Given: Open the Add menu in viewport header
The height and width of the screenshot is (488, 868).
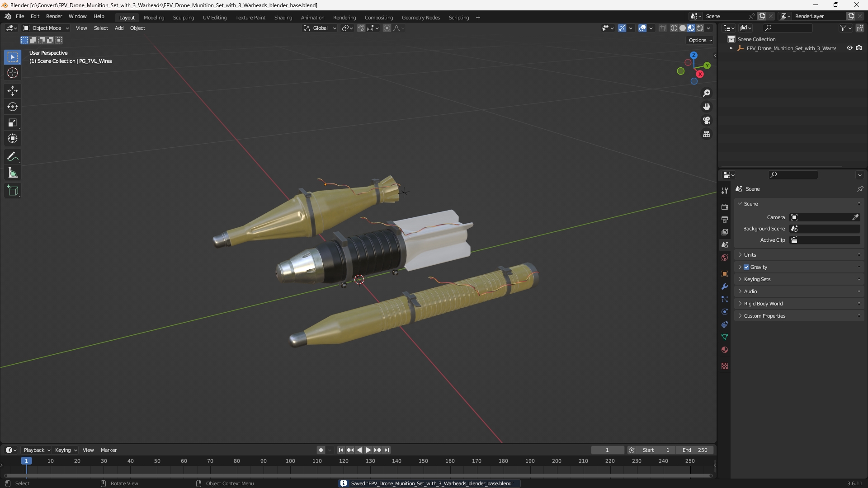Looking at the screenshot, I should pyautogui.click(x=119, y=28).
